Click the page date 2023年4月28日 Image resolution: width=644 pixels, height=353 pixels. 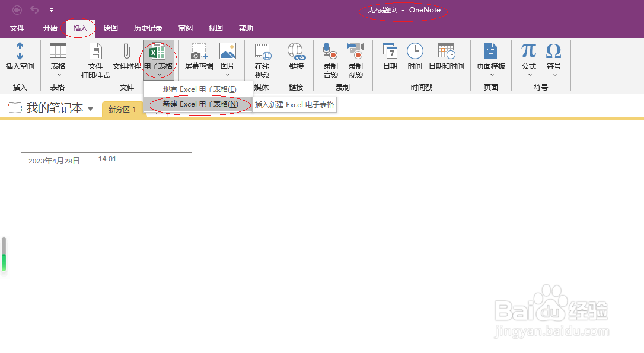click(54, 161)
